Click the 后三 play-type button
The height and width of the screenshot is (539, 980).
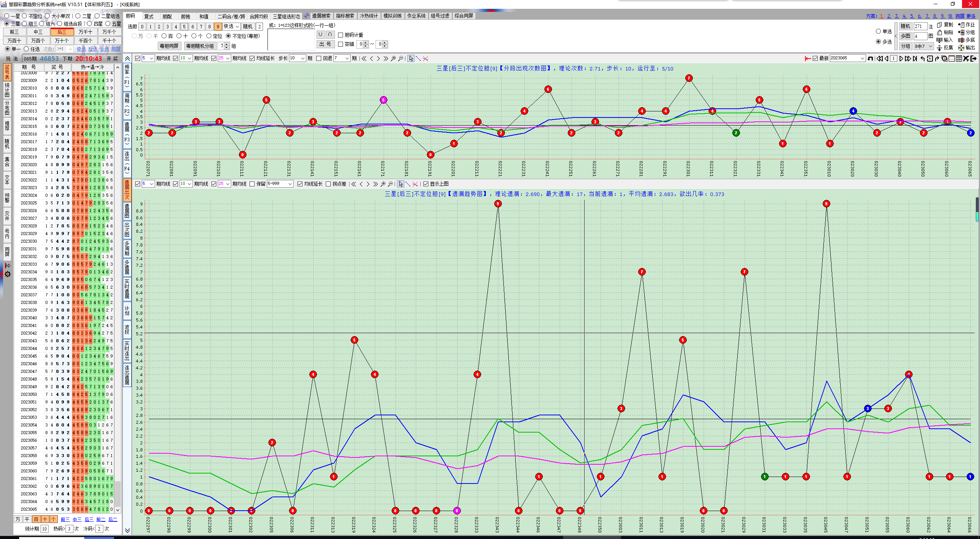click(x=62, y=32)
